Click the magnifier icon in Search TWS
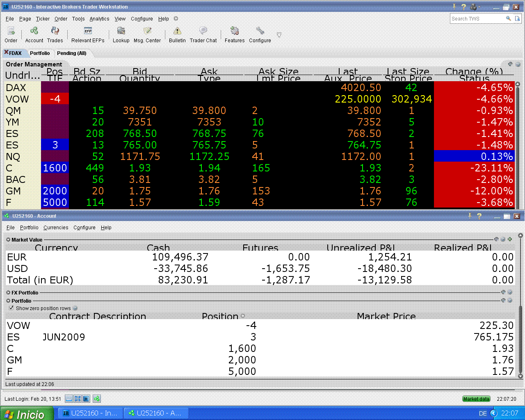Image resolution: width=525 pixels, height=420 pixels. 509,18
